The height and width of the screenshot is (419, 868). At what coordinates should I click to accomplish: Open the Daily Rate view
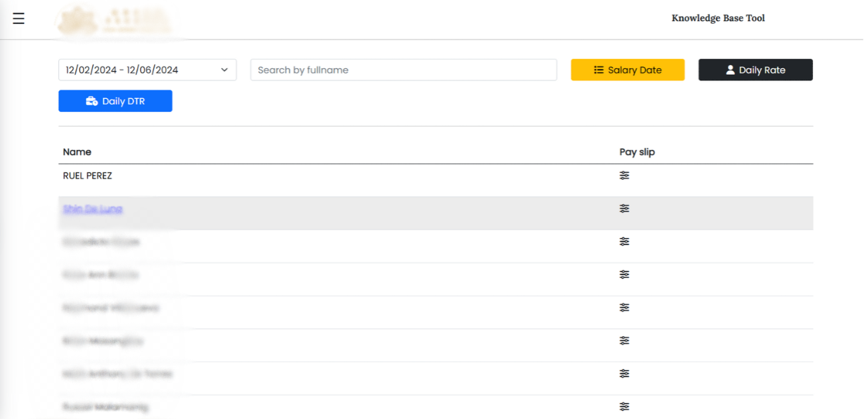755,70
